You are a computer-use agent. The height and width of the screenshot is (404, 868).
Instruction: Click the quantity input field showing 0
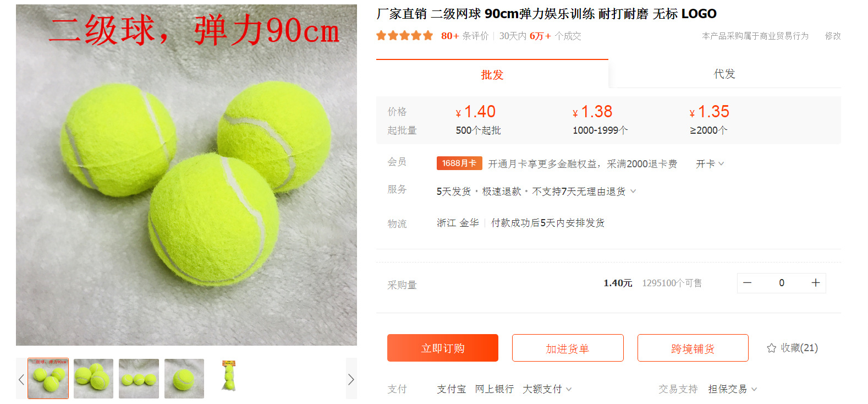click(x=781, y=283)
